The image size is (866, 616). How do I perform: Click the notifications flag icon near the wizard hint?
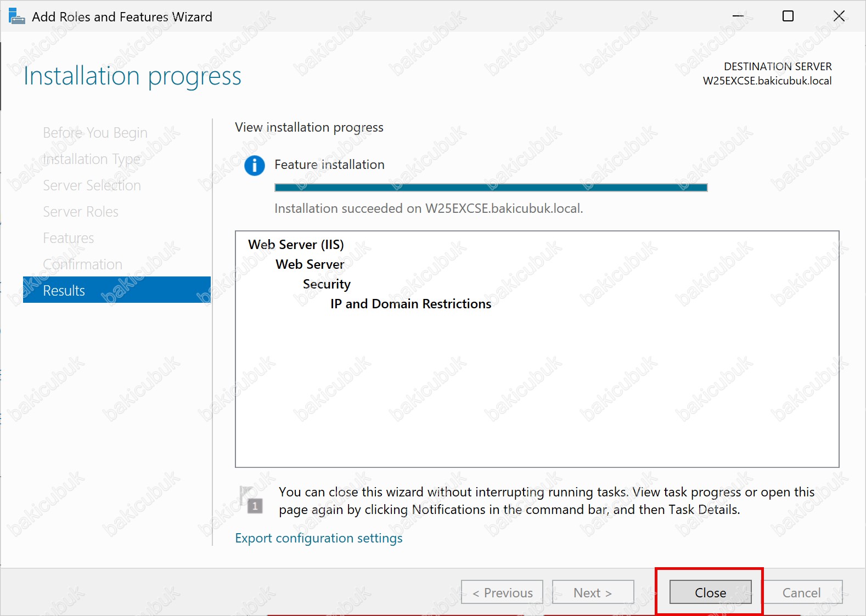251,499
